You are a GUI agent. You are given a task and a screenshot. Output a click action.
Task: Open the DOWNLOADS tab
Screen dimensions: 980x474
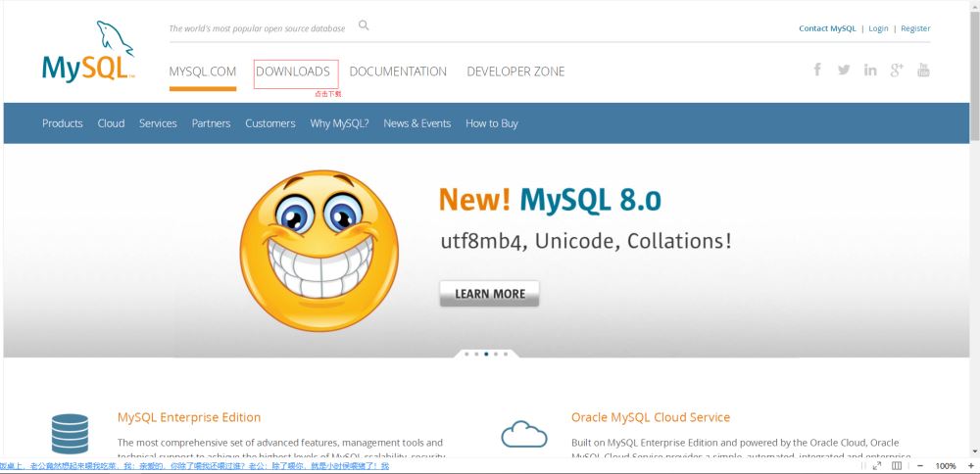point(293,71)
